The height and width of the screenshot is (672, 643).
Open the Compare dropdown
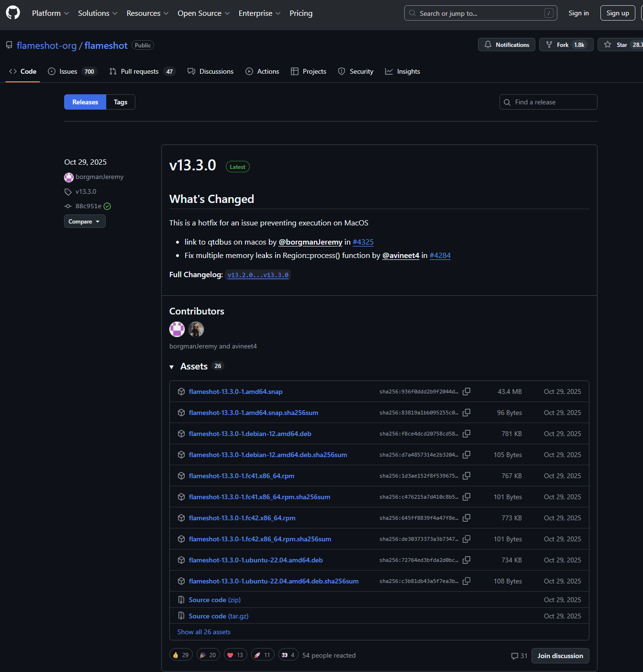click(85, 221)
